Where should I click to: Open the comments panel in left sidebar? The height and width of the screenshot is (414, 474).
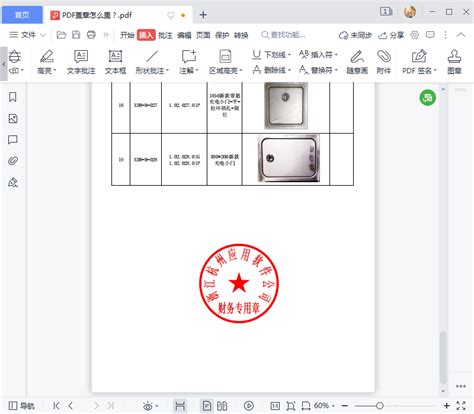13,140
